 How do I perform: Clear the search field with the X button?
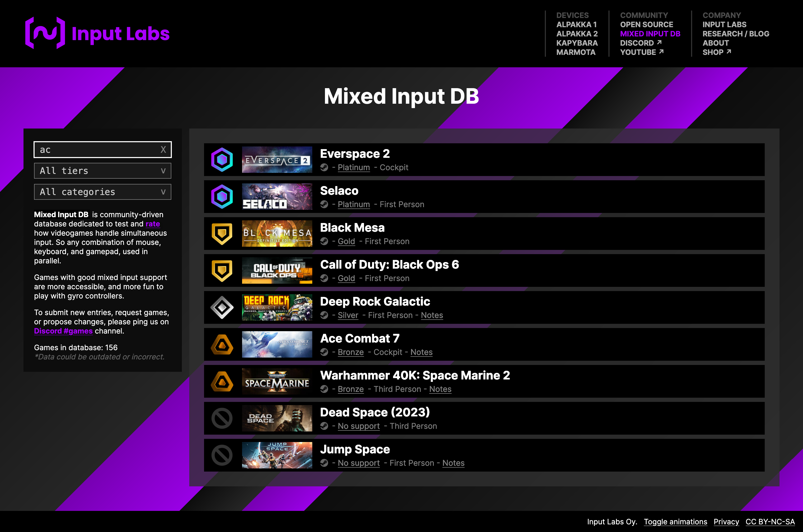163,150
